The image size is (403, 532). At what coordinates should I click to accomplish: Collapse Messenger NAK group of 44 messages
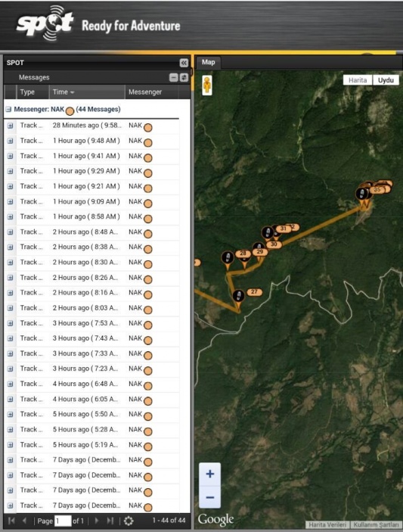click(x=9, y=110)
